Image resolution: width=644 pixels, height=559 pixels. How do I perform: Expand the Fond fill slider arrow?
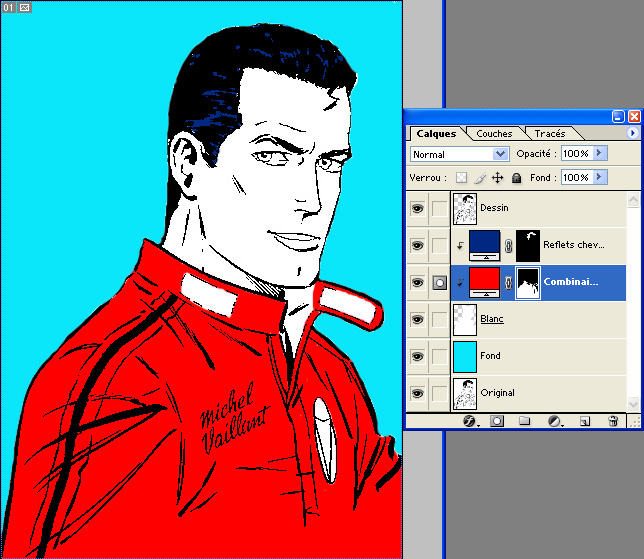click(600, 177)
